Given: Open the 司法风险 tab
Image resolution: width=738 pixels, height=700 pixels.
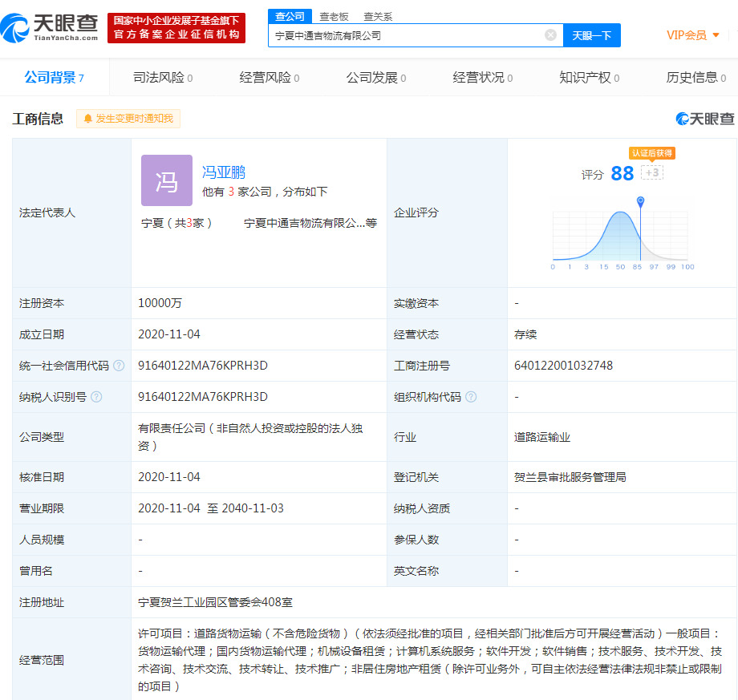Looking at the screenshot, I should pos(163,77).
